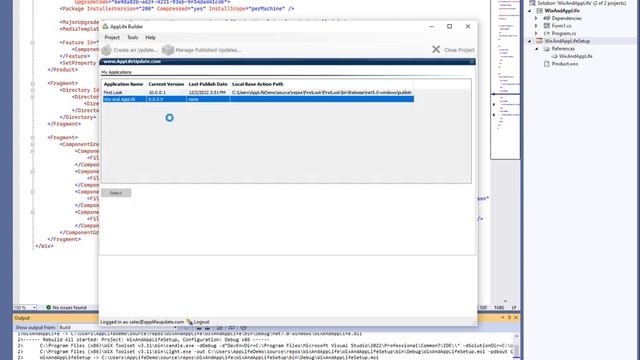Viewport: 640px width, 360px height.
Task: Click the www.AppLifeUpdate.com header bar
Action: pos(288,62)
